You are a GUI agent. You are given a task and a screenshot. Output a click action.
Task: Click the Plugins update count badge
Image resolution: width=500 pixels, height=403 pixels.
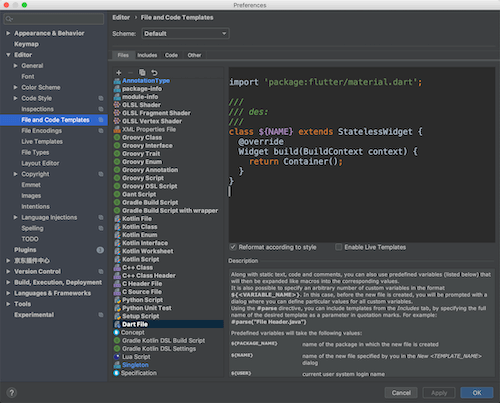100,250
